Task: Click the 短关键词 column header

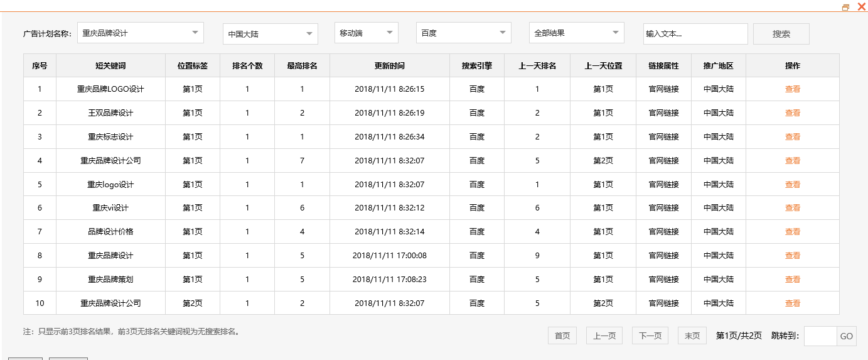Action: (x=110, y=65)
